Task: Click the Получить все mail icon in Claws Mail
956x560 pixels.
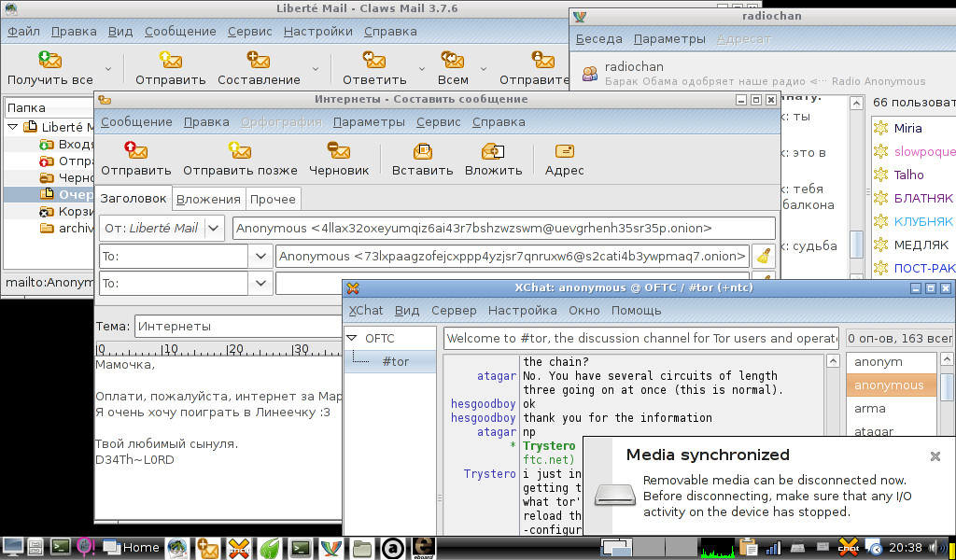Action: [x=50, y=60]
